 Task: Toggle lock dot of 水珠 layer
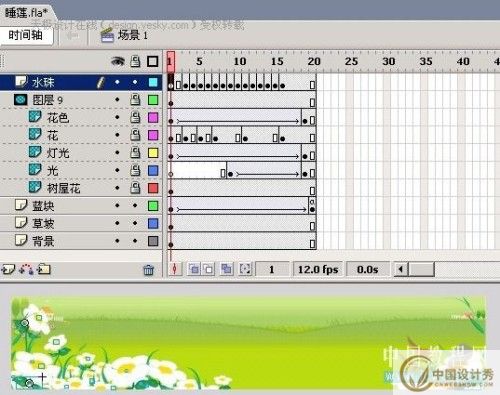[135, 82]
